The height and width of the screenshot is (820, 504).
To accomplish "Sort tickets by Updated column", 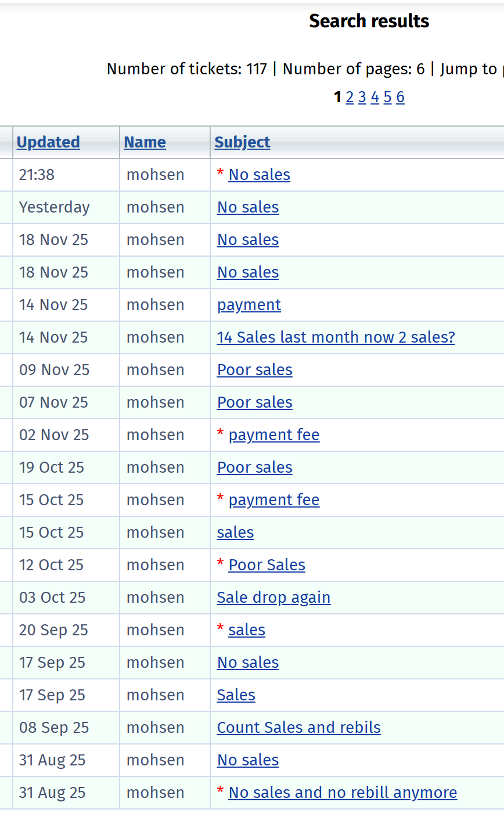I will (x=48, y=142).
